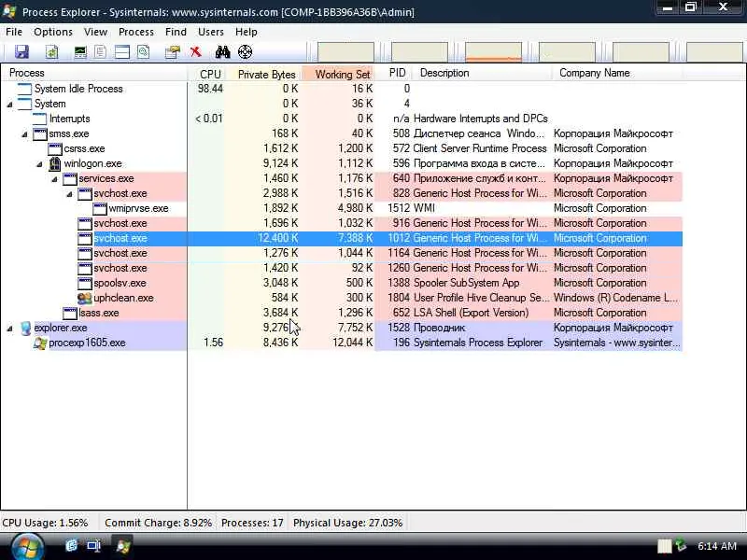
Task: Sort by the Private Bytes column header
Action: pos(263,74)
